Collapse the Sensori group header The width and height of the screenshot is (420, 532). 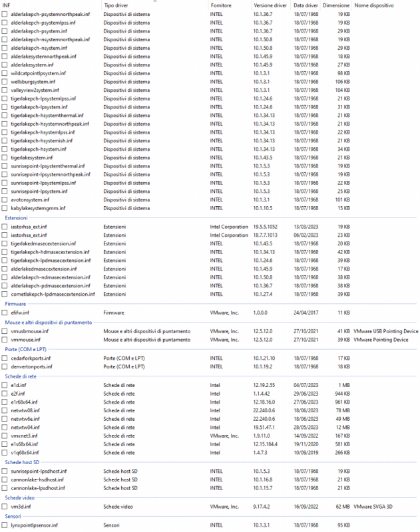pos(13,517)
